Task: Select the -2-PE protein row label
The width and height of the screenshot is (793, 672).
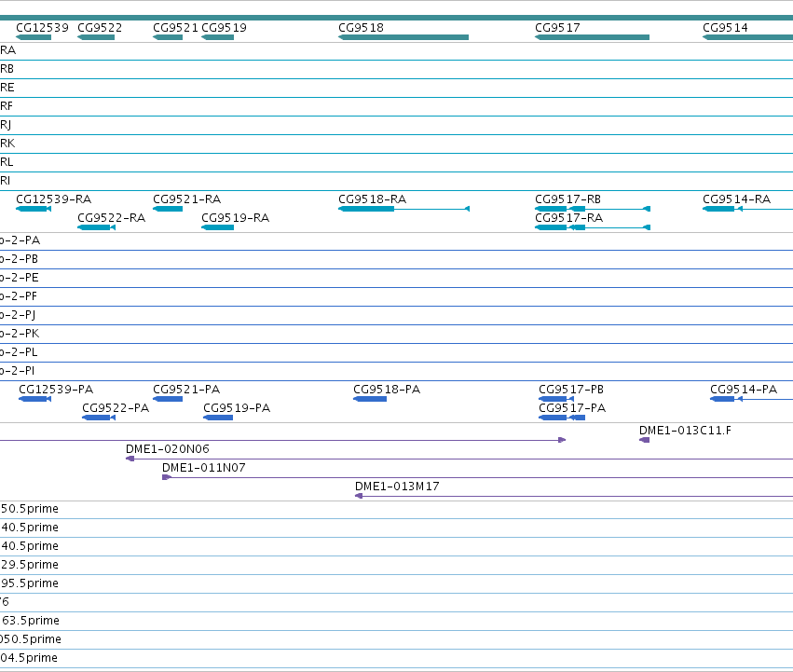Action: tap(20, 279)
